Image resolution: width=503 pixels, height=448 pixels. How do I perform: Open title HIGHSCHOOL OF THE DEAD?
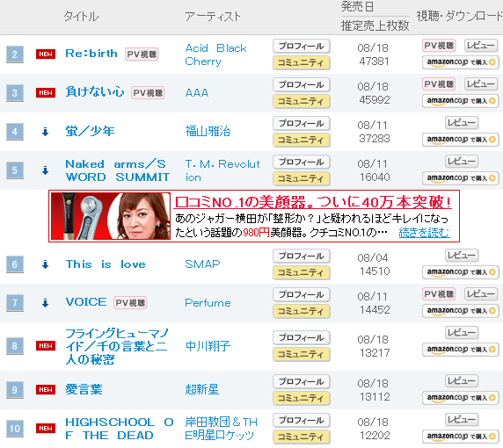[120, 429]
